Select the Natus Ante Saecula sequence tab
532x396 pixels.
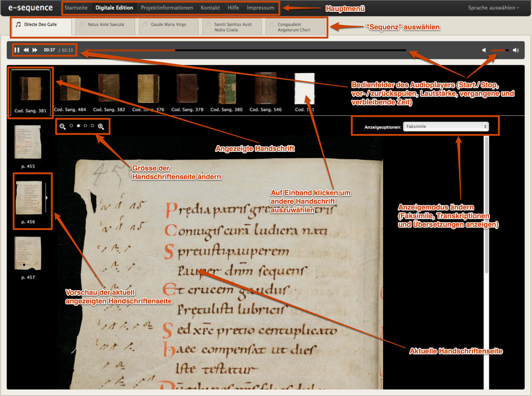coord(105,27)
